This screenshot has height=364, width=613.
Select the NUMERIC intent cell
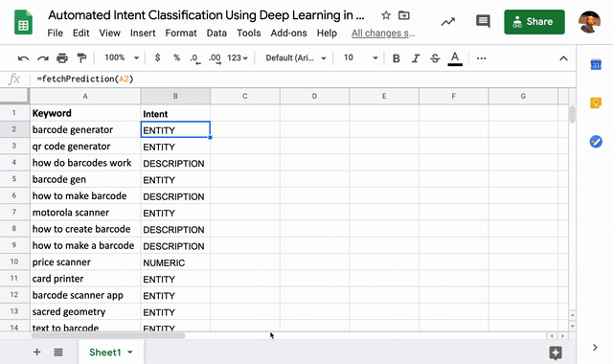[x=175, y=262]
